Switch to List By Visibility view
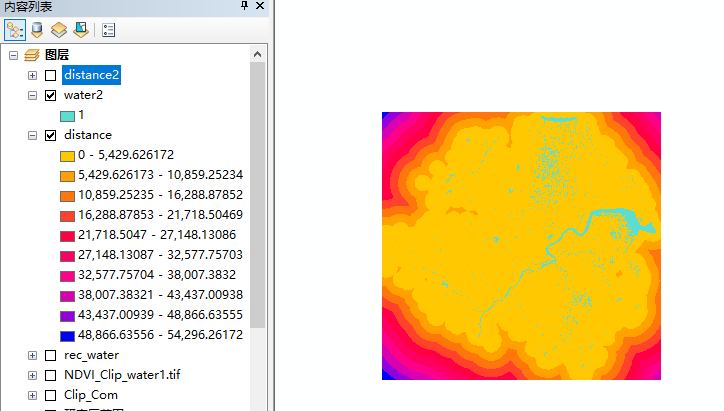The width and height of the screenshot is (724, 411). (x=59, y=30)
